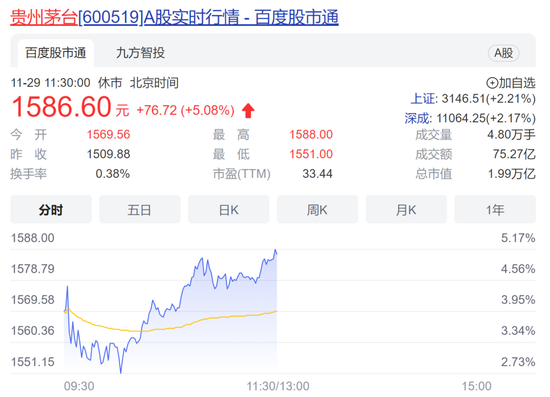The height and width of the screenshot is (397, 550).
Task: Click the chart axis label 1551.15
Action: [33, 362]
